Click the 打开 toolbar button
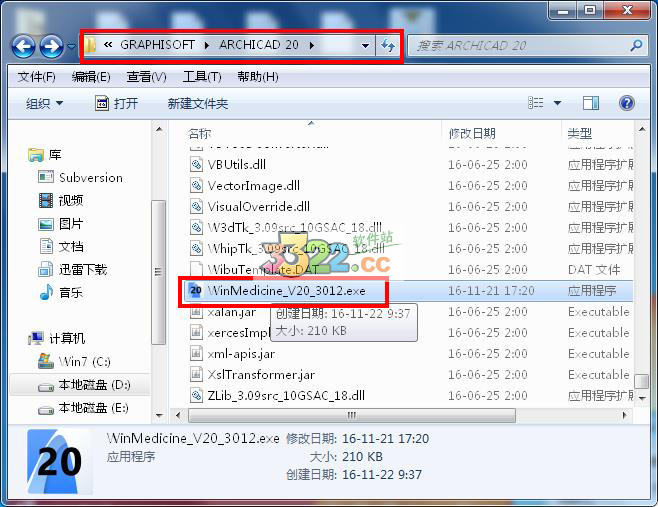 tap(117, 103)
